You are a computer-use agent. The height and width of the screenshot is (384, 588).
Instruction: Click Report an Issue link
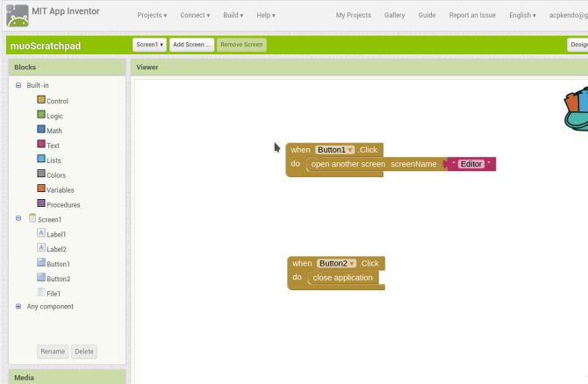click(x=472, y=16)
